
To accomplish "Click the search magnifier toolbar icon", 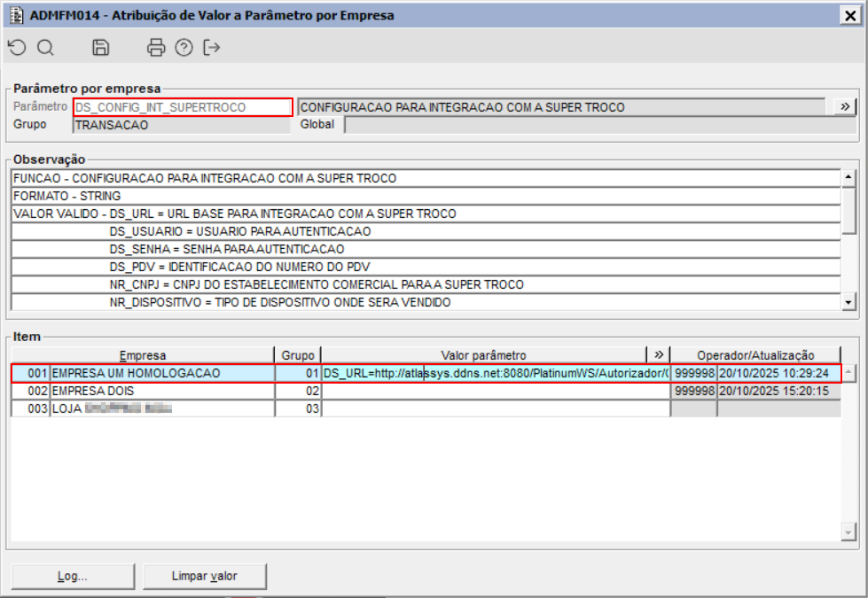I will point(45,48).
